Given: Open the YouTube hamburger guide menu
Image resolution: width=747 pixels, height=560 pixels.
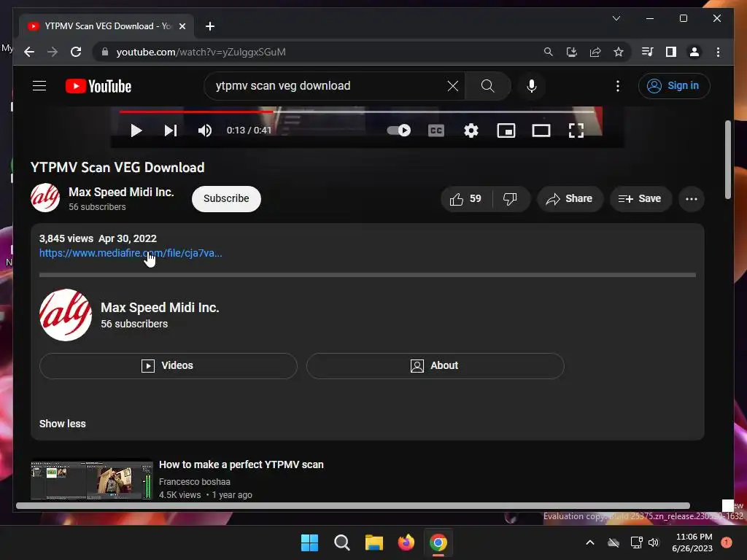Looking at the screenshot, I should coord(39,86).
